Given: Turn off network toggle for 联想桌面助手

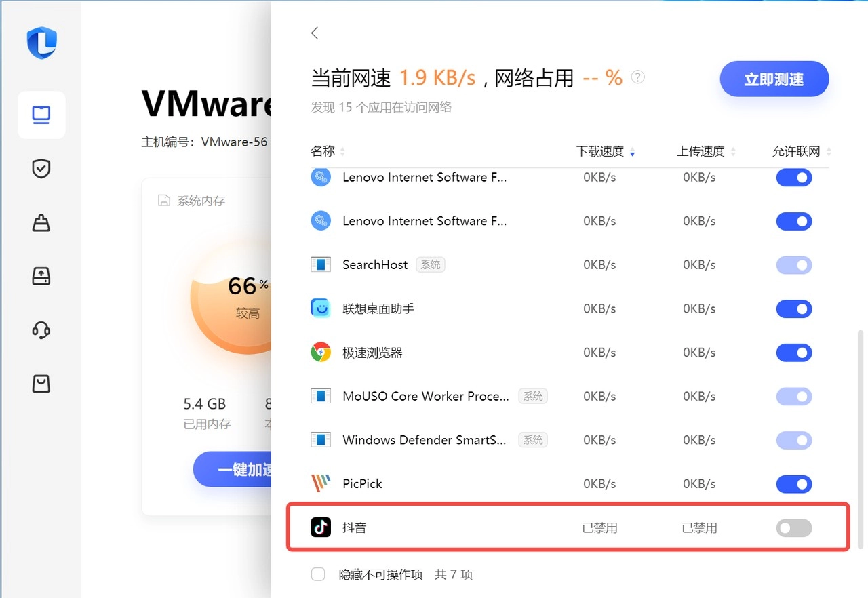Looking at the screenshot, I should click(x=794, y=308).
